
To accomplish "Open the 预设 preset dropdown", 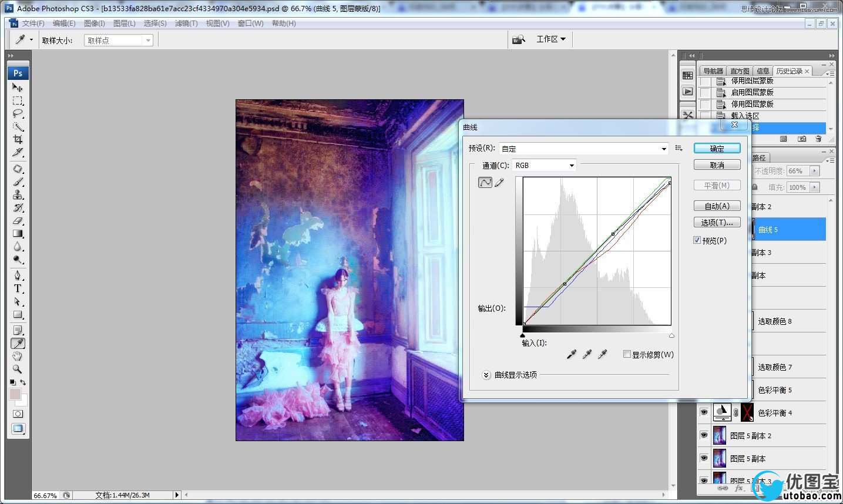I will coord(584,149).
